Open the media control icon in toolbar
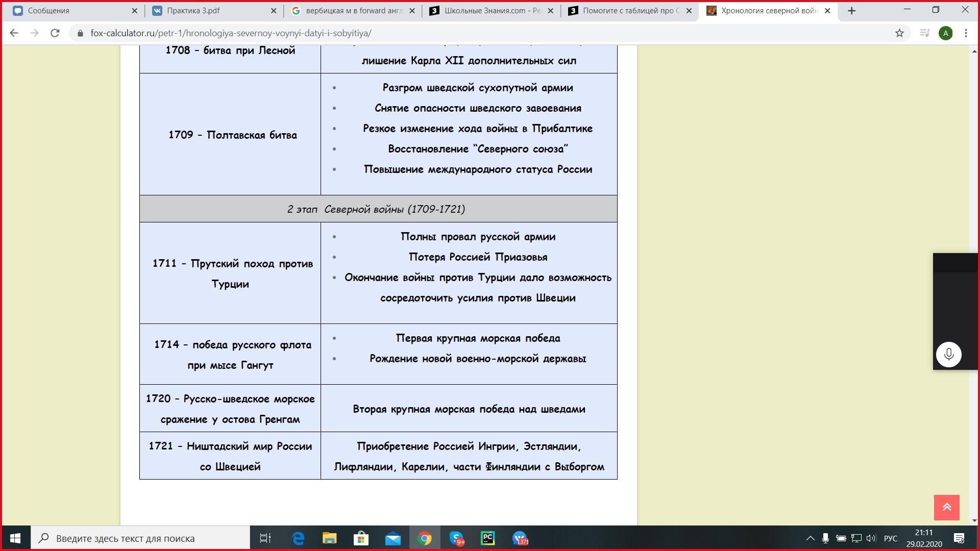This screenshot has height=551, width=980. click(x=924, y=33)
